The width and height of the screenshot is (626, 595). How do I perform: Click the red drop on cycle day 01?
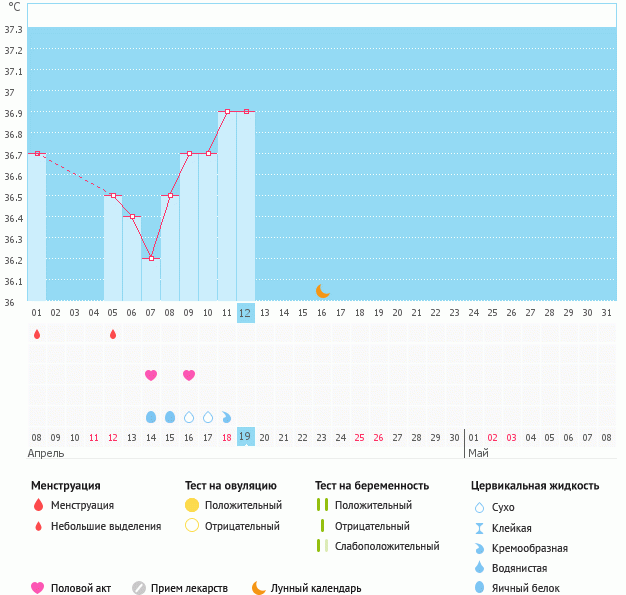[x=37, y=334]
